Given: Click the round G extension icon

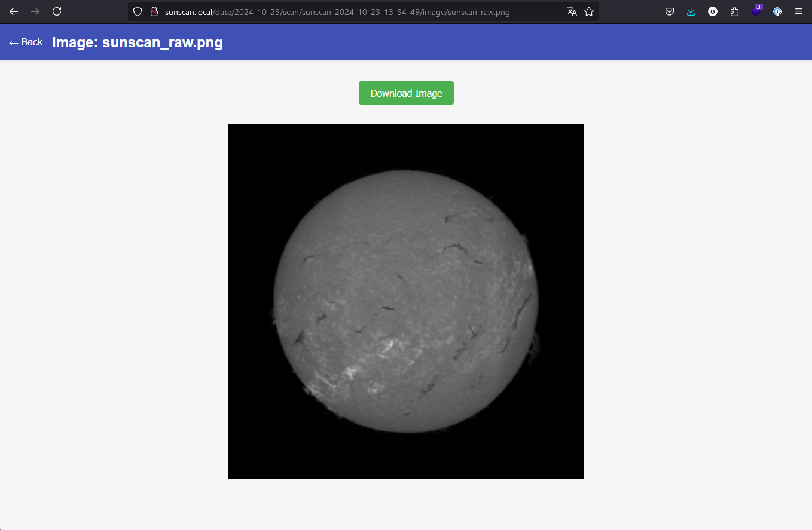Looking at the screenshot, I should (713, 11).
